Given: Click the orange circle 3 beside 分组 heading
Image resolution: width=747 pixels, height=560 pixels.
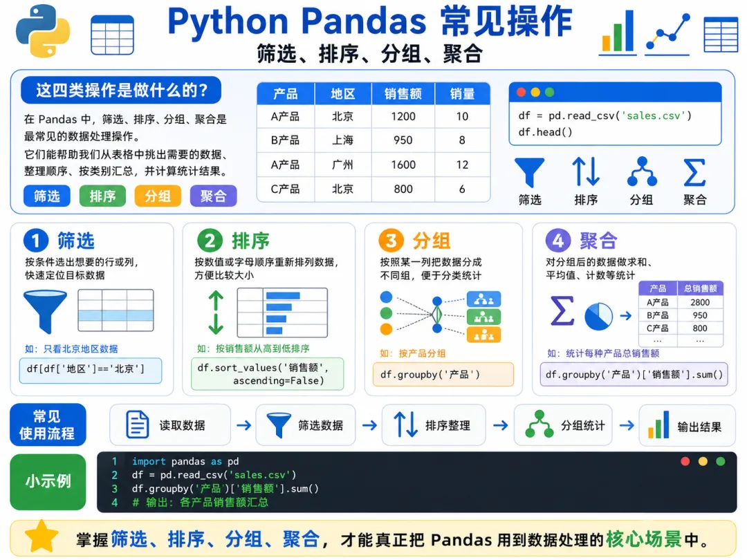Looking at the screenshot, I should [391, 241].
